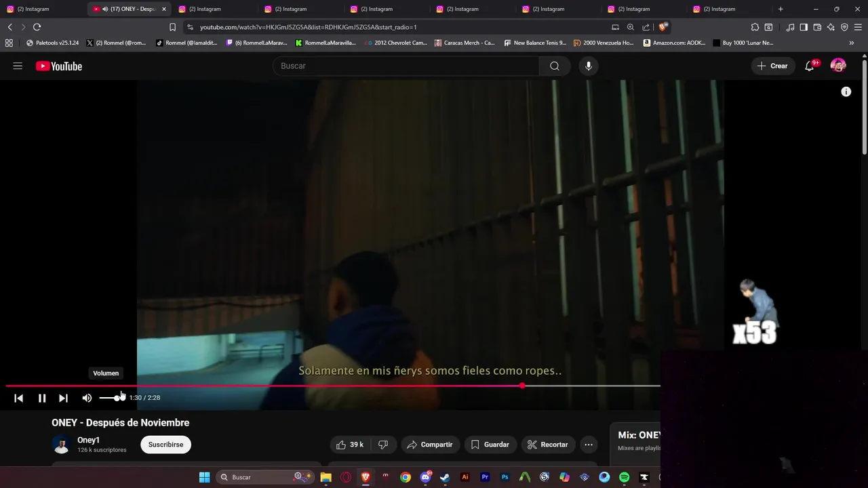
Task: Launch Photoshop from the taskbar
Action: point(505,477)
